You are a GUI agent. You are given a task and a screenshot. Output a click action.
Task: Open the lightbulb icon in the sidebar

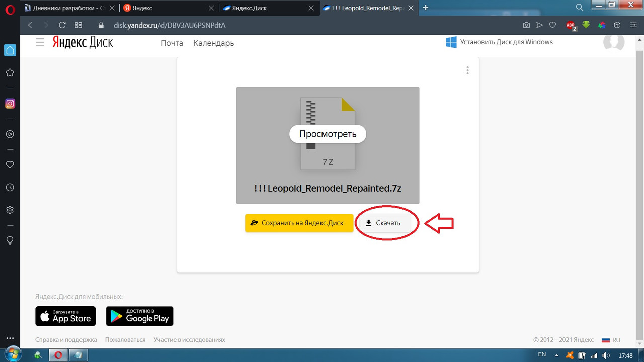pos(10,240)
